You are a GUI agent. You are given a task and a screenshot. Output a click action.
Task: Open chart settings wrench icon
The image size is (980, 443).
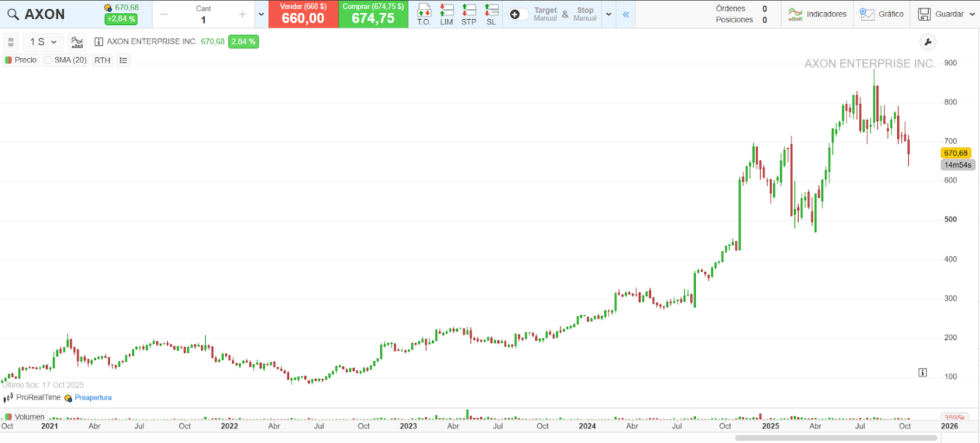tap(928, 42)
